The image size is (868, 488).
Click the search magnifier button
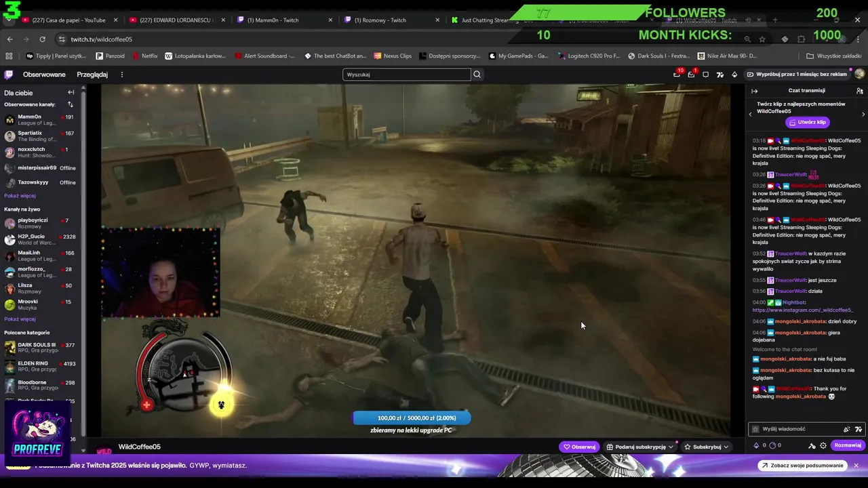pyautogui.click(x=477, y=75)
